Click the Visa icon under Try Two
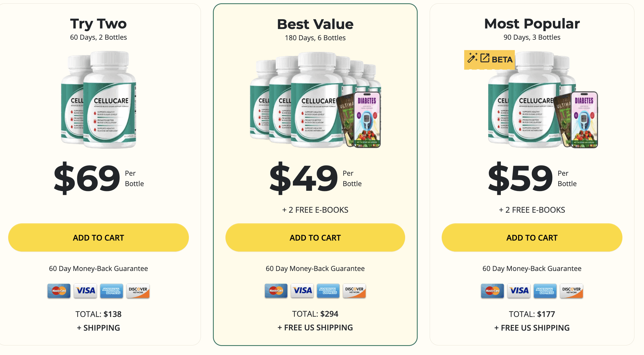Viewport: 644px width, 355px height. [85, 291]
